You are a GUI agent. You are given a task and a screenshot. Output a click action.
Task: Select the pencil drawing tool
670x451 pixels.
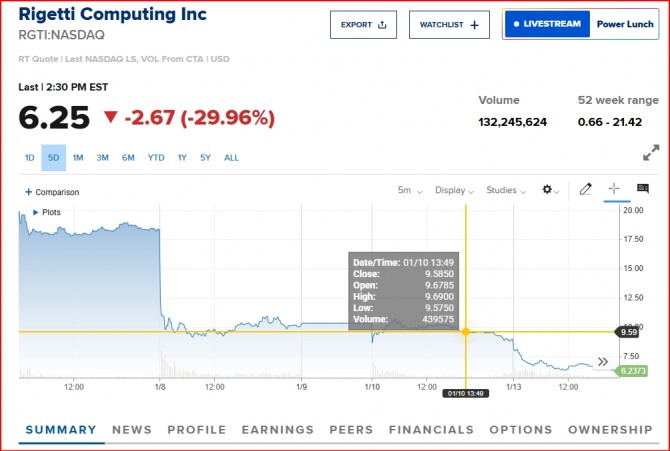point(586,189)
